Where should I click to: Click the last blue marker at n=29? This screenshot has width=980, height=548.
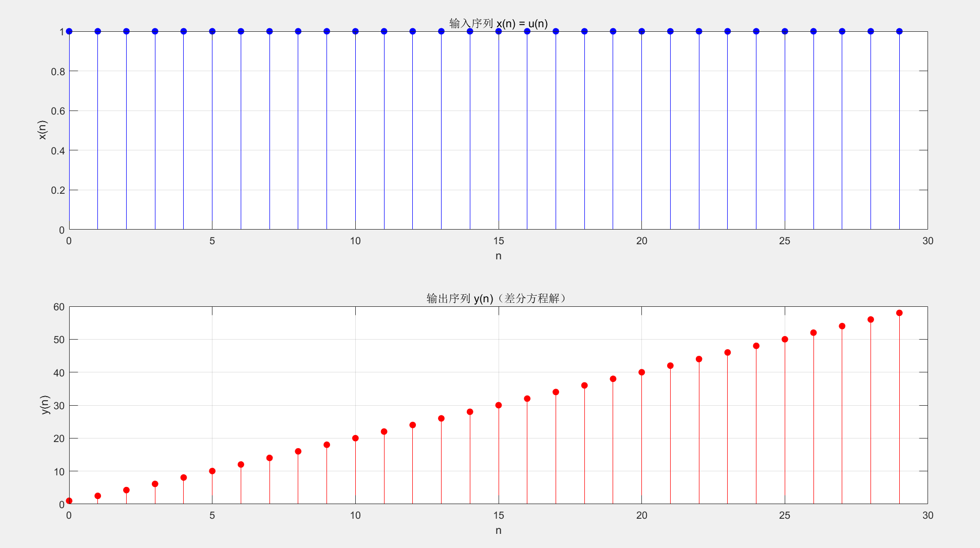tap(899, 31)
